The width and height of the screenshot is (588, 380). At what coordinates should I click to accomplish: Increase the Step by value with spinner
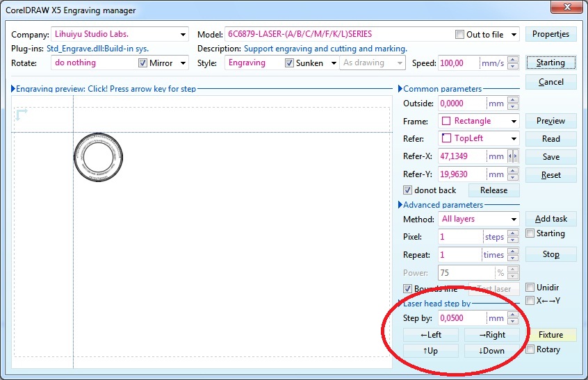[513, 315]
